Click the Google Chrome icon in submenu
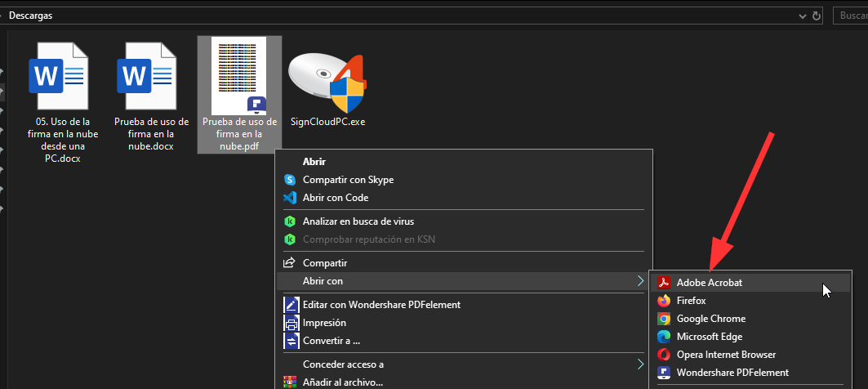 click(x=664, y=319)
